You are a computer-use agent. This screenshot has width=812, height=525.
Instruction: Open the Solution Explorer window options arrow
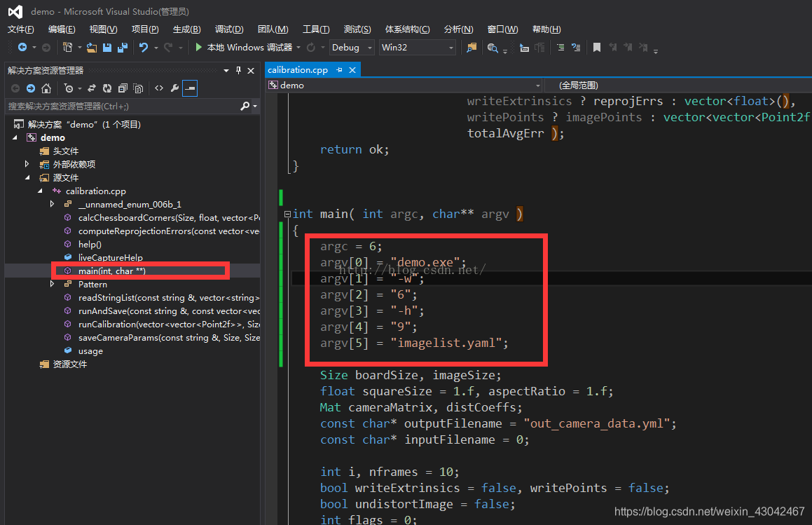pyautogui.click(x=226, y=71)
